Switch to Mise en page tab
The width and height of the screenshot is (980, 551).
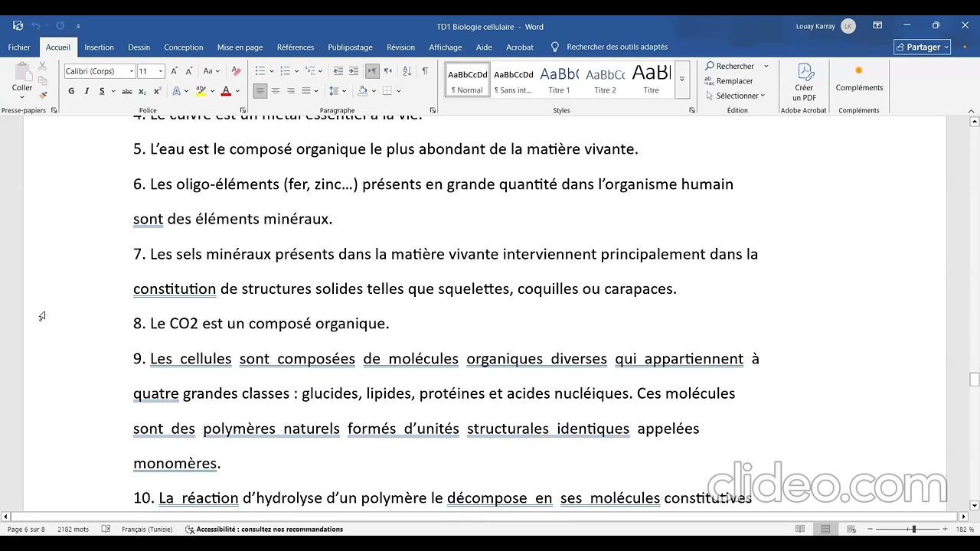240,47
